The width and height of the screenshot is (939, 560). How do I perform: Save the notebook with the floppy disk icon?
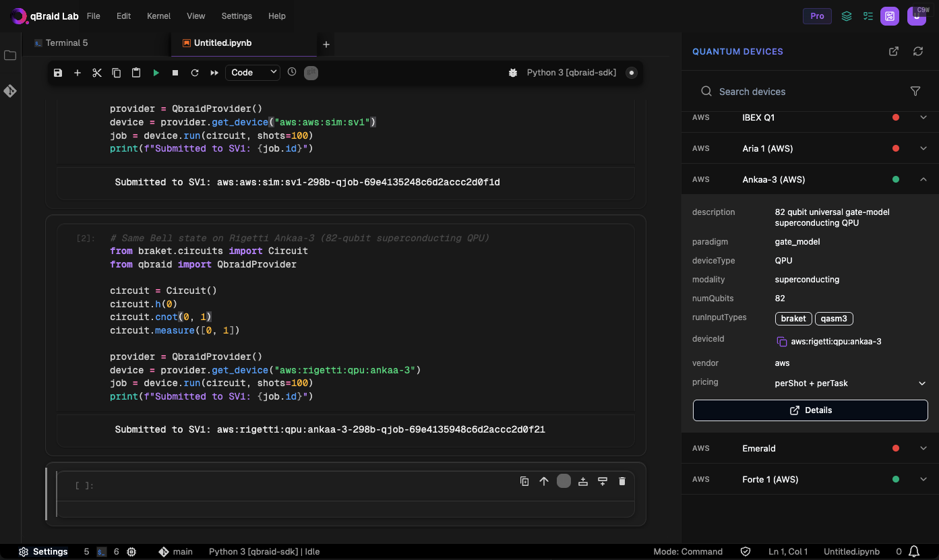click(58, 73)
